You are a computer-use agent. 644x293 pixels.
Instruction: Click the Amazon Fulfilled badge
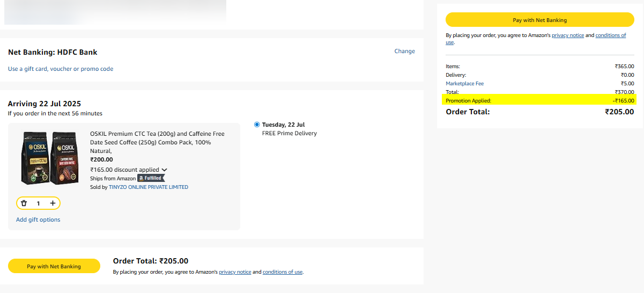[x=151, y=178]
